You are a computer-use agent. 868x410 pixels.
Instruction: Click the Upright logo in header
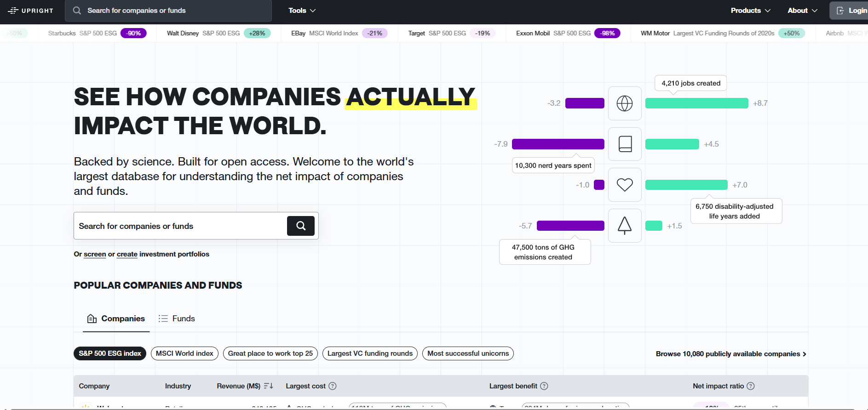31,11
